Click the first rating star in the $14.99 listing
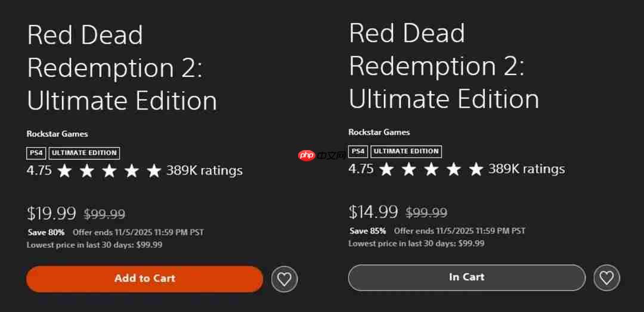The height and width of the screenshot is (312, 644). tap(386, 170)
